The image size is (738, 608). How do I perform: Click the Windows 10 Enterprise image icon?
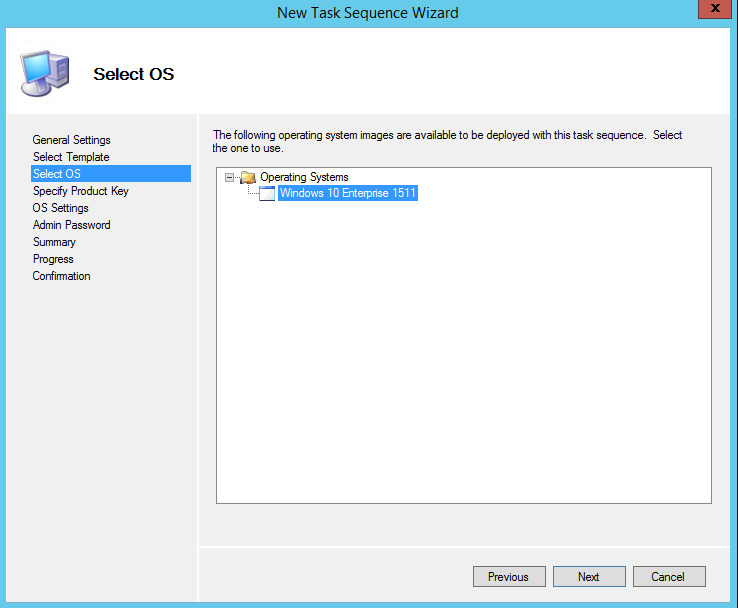(267, 194)
